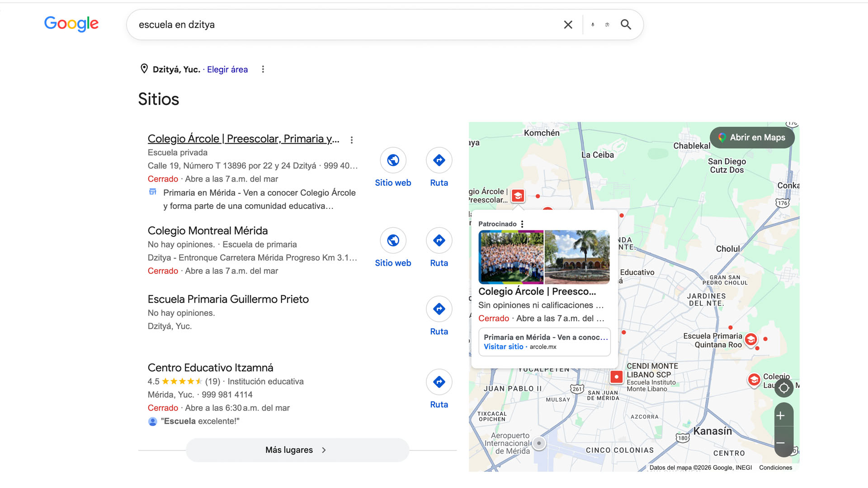
Task: Click the Ruta directions icon for Colegio Montreal
Action: 439,240
